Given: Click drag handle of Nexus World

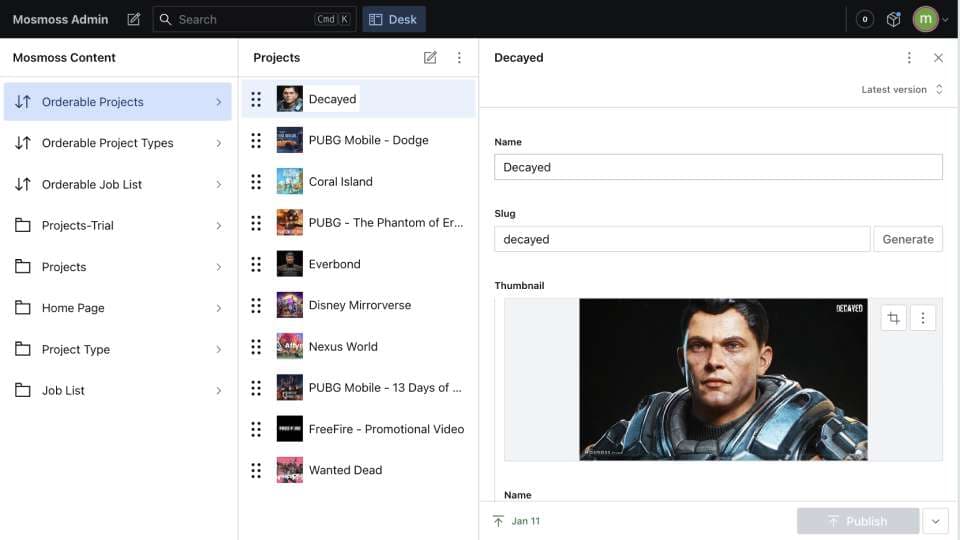Looking at the screenshot, I should (x=256, y=347).
